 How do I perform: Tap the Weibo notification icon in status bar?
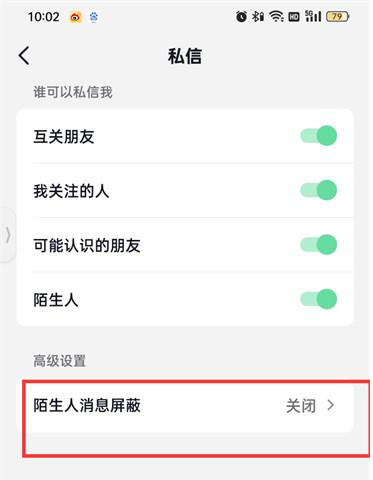pos(76,17)
